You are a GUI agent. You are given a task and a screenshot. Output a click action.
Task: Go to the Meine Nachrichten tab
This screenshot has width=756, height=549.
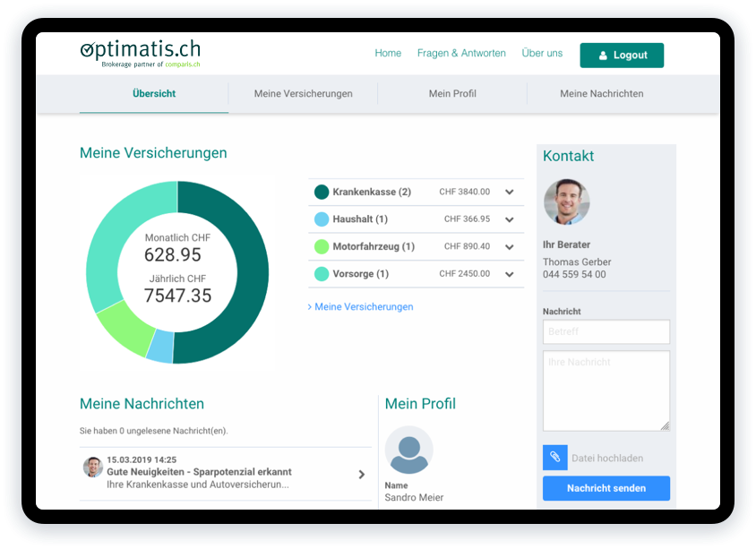tap(601, 94)
